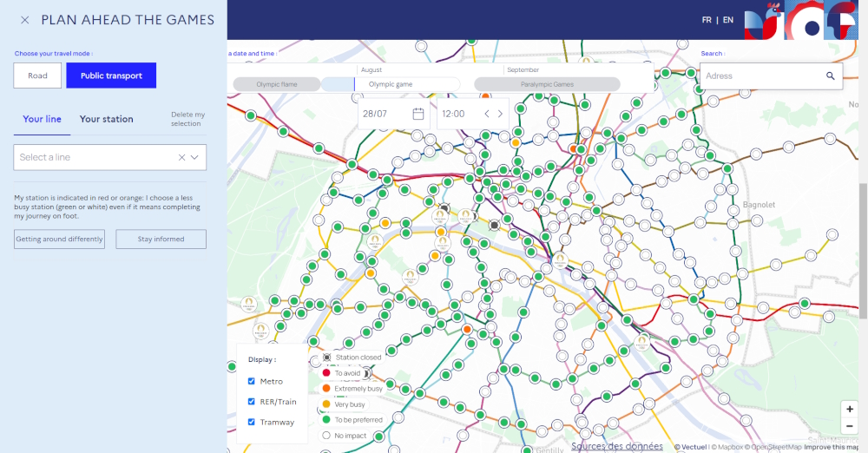
Task: Click the Stay informed button
Action: 161,240
